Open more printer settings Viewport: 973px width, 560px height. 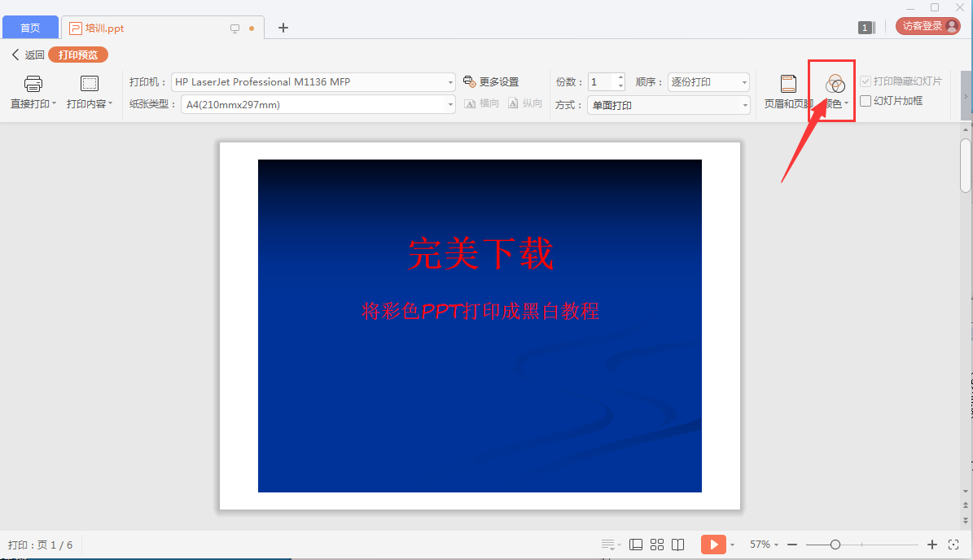pos(491,82)
